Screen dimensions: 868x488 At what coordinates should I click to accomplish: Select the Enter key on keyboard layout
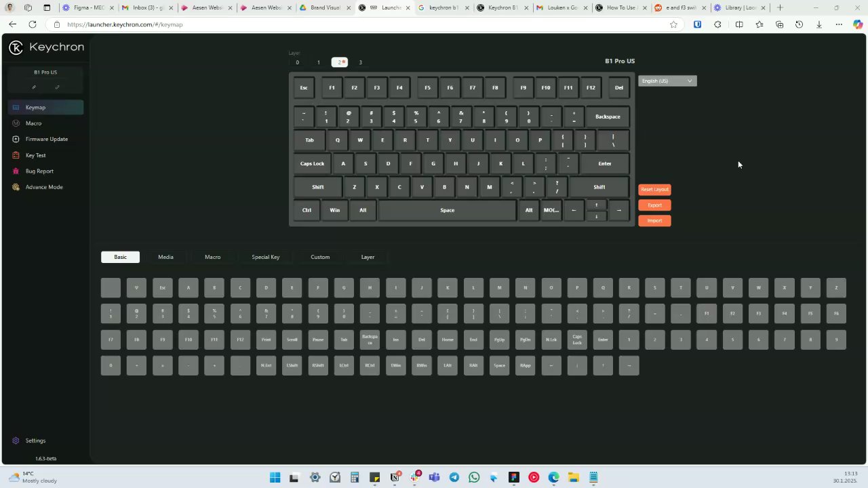[604, 163]
